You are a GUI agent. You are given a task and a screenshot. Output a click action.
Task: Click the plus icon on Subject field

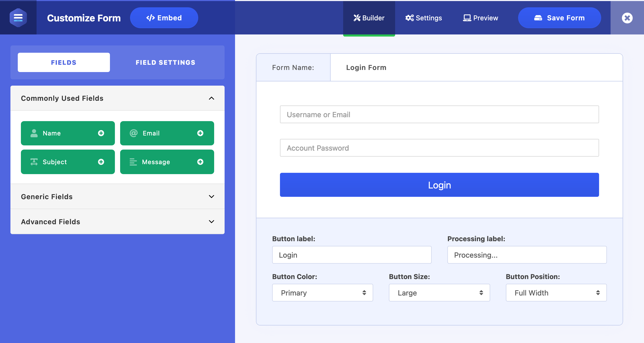(101, 162)
